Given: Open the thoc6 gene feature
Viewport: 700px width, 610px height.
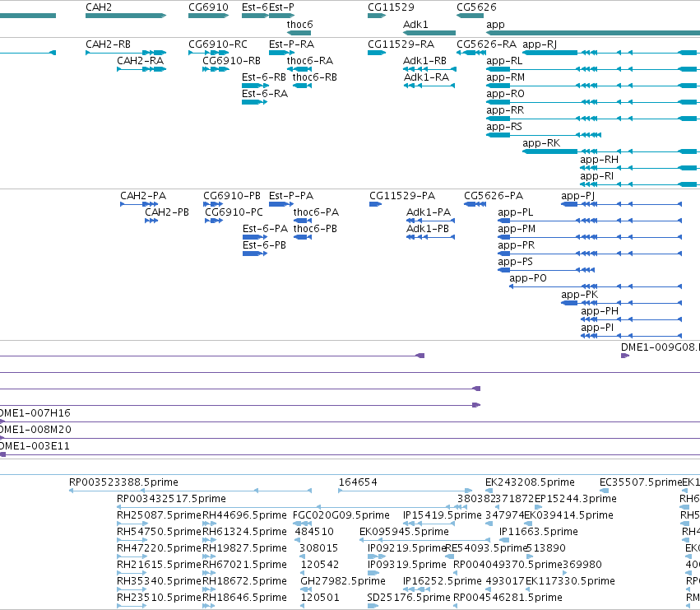Looking at the screenshot, I should [x=299, y=33].
